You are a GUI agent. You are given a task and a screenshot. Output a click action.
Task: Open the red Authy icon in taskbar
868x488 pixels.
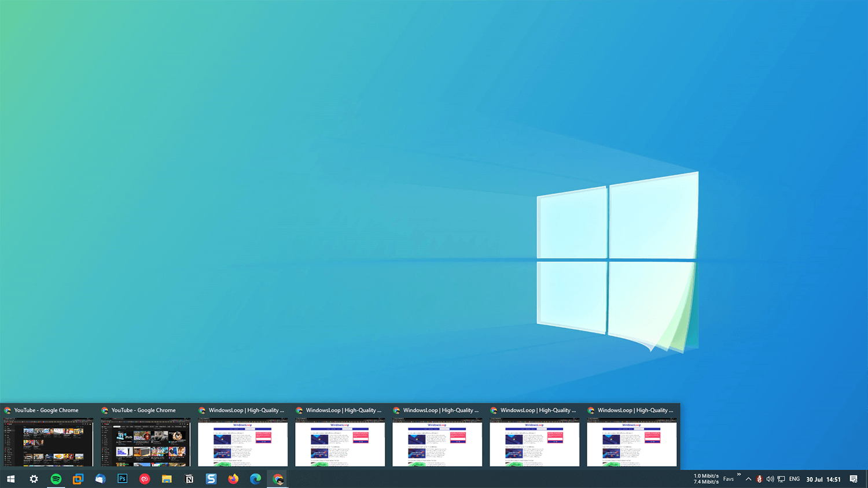point(145,479)
